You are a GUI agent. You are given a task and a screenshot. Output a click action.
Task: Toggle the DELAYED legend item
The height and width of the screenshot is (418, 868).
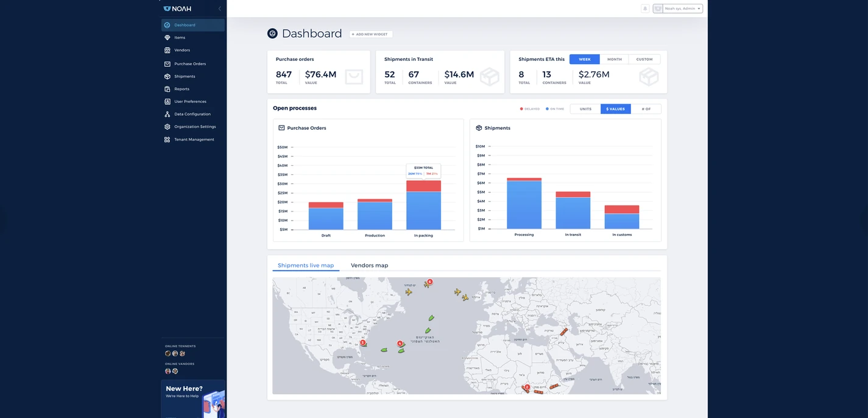tap(530, 109)
